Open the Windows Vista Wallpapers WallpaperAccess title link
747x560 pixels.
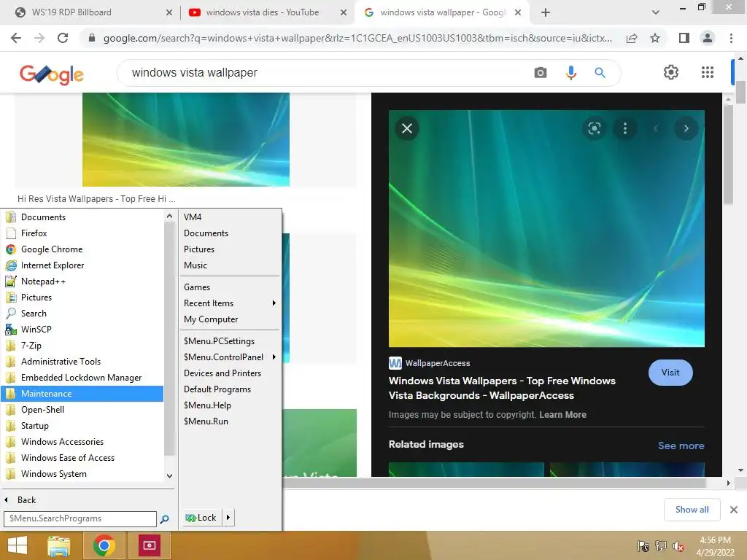[502, 388]
